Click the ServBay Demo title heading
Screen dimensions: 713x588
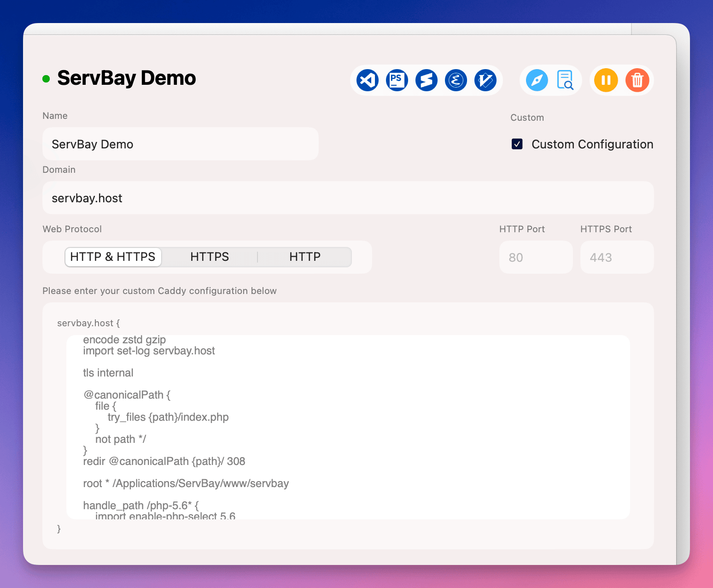click(127, 78)
